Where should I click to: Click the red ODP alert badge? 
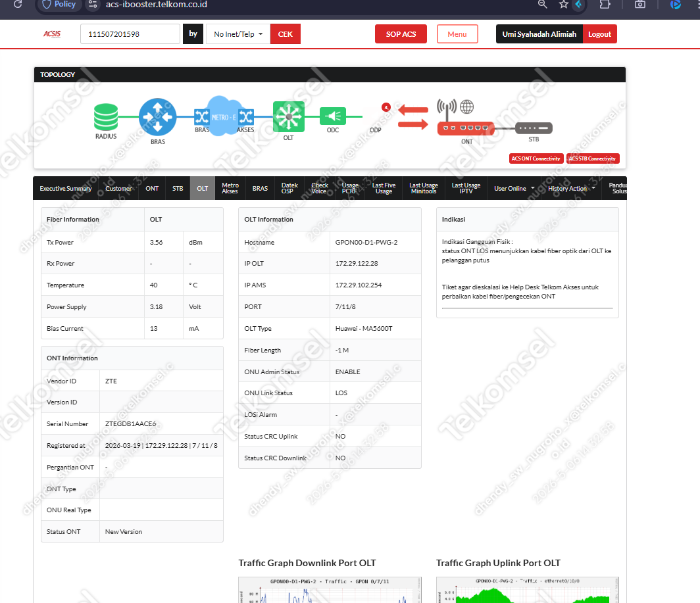[x=386, y=107]
